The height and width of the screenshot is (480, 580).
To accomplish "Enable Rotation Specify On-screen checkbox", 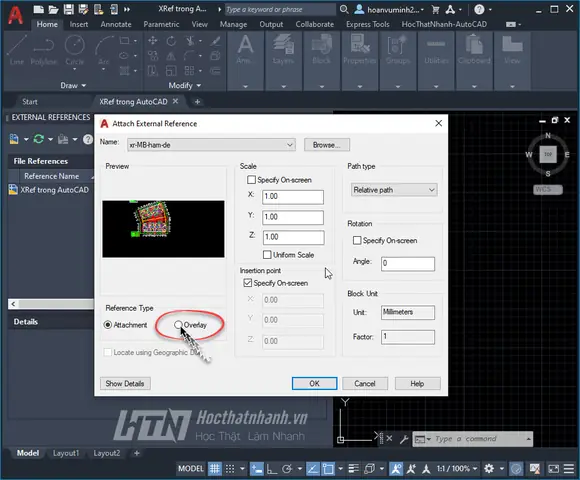I will (357, 240).
